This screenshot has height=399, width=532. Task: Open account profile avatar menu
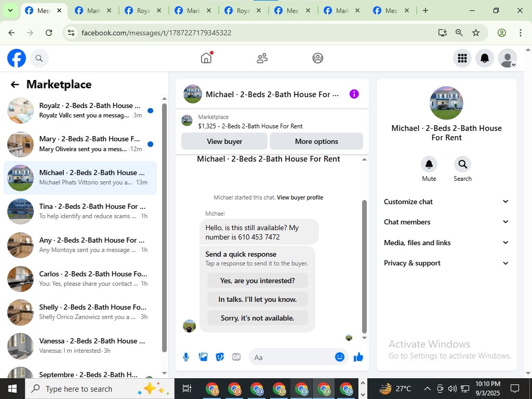pos(507,58)
